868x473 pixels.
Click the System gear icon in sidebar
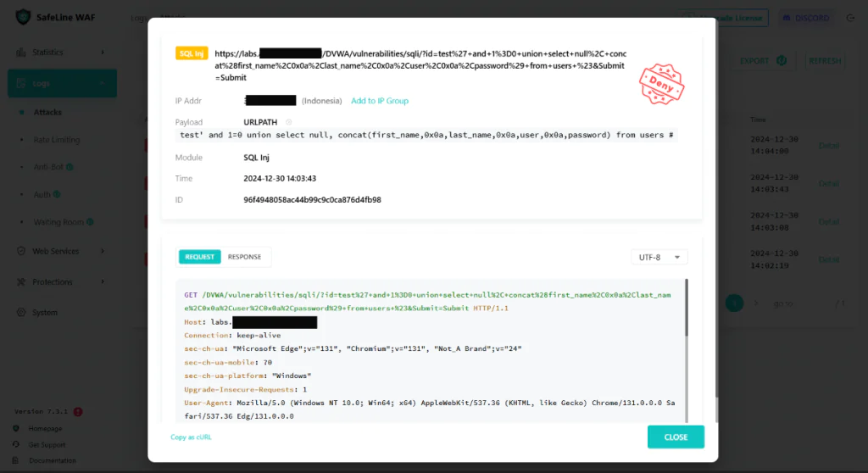click(x=21, y=313)
